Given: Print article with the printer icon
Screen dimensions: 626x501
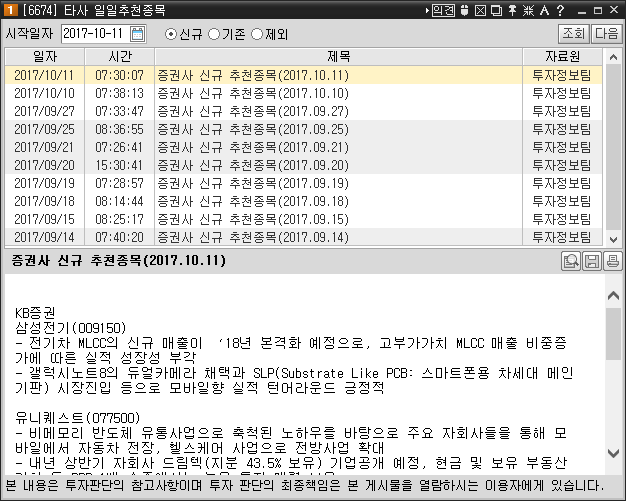Looking at the screenshot, I should pos(612,261).
